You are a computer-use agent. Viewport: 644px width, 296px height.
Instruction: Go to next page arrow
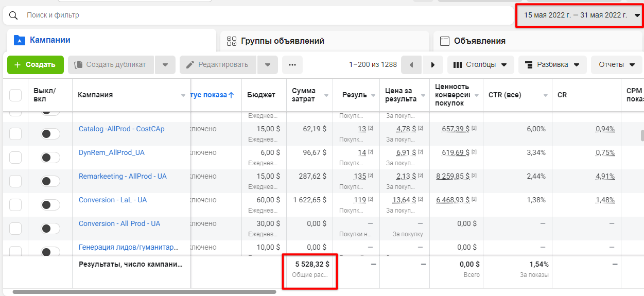pyautogui.click(x=433, y=65)
